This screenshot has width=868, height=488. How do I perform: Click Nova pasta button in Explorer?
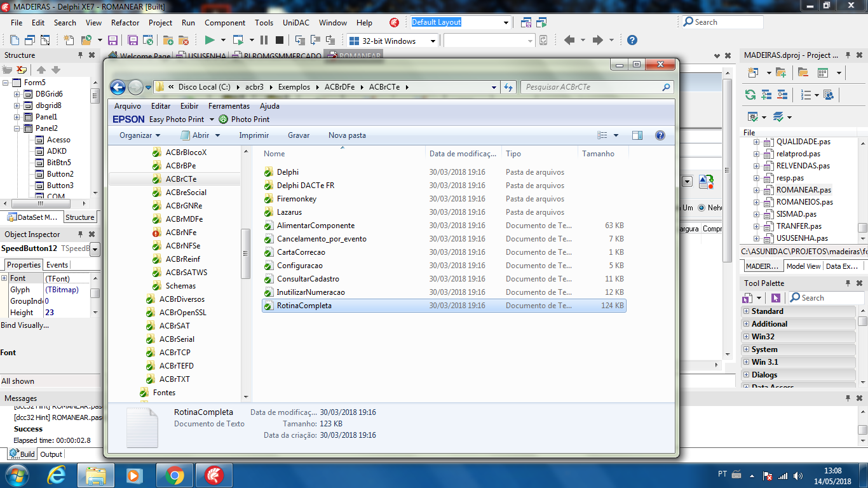(347, 135)
